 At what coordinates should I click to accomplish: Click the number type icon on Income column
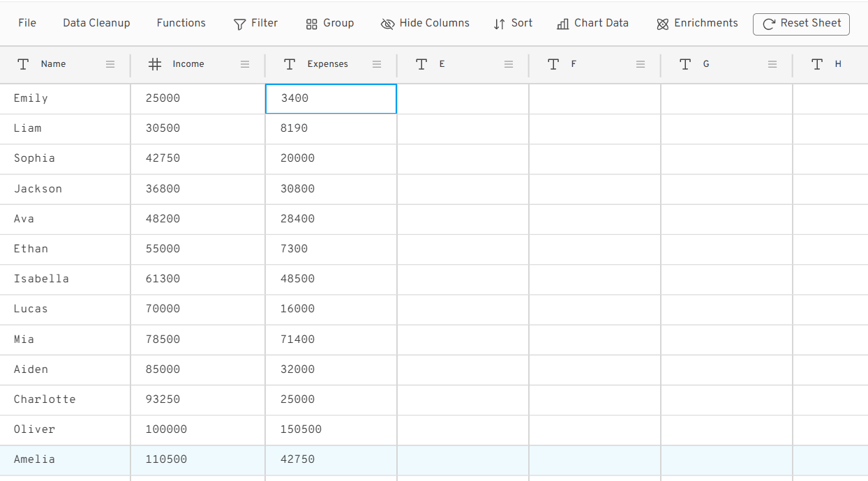(x=154, y=63)
